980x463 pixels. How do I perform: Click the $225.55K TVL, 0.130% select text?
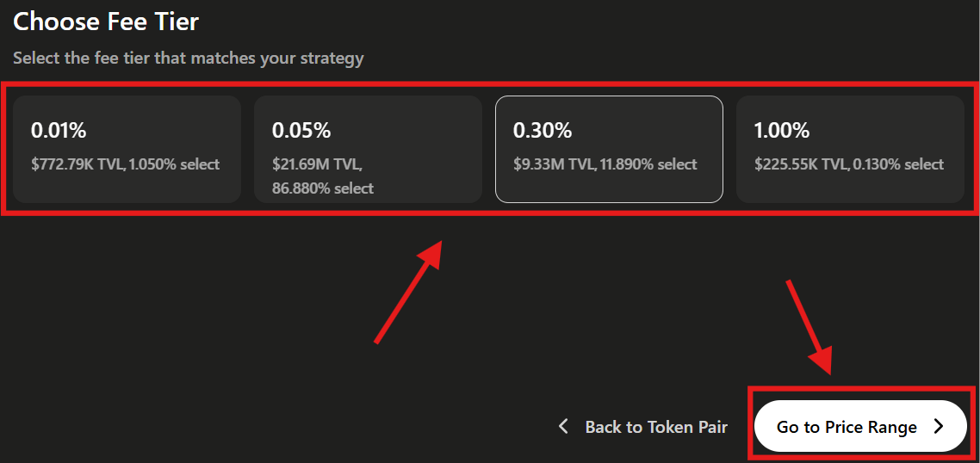848,164
